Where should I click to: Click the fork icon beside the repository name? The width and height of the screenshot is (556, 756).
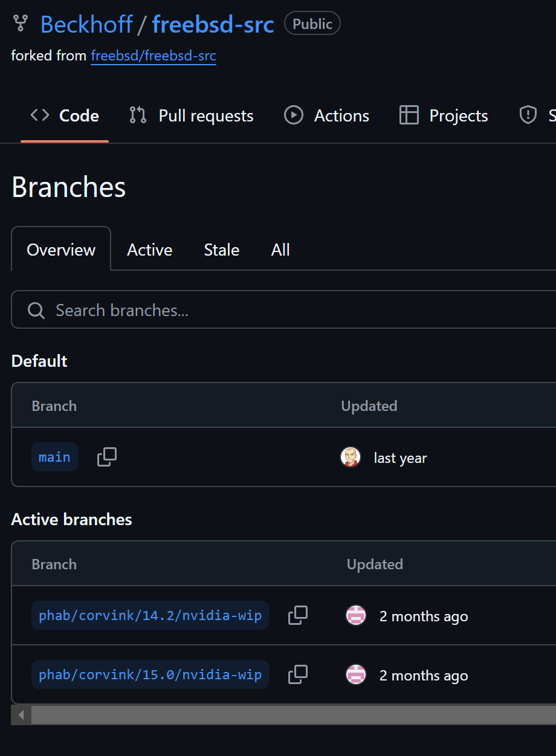[21, 24]
